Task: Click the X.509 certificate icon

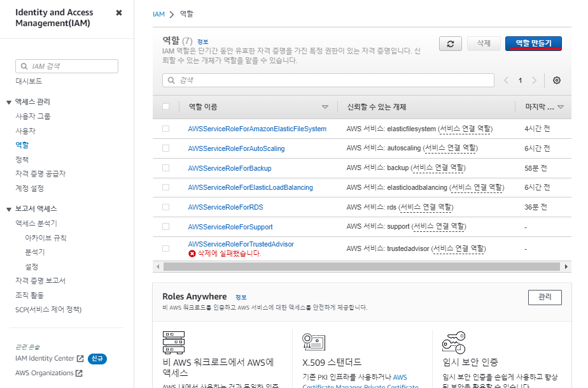Action: coord(314,341)
